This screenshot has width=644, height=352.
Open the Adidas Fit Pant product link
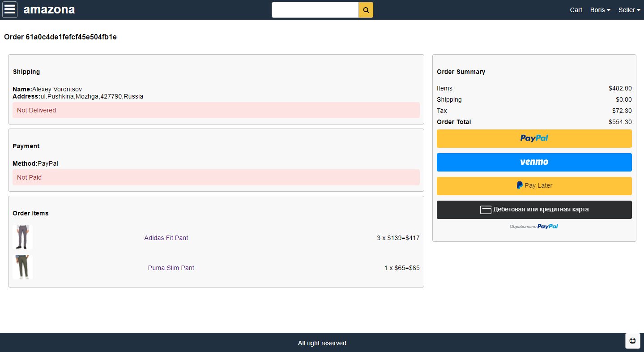pos(166,238)
